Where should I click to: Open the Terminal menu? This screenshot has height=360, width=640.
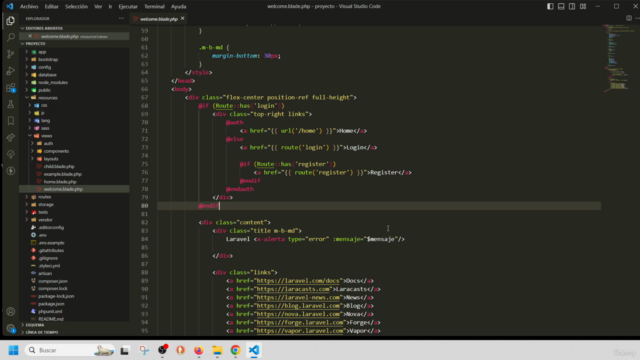pyautogui.click(x=154, y=7)
